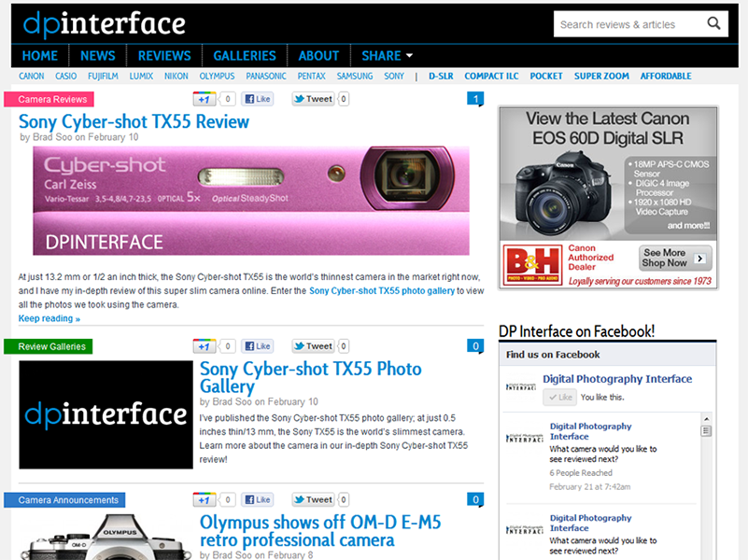
Task: Tweet the Olympus OM-D E-M5 post
Action: [x=314, y=499]
